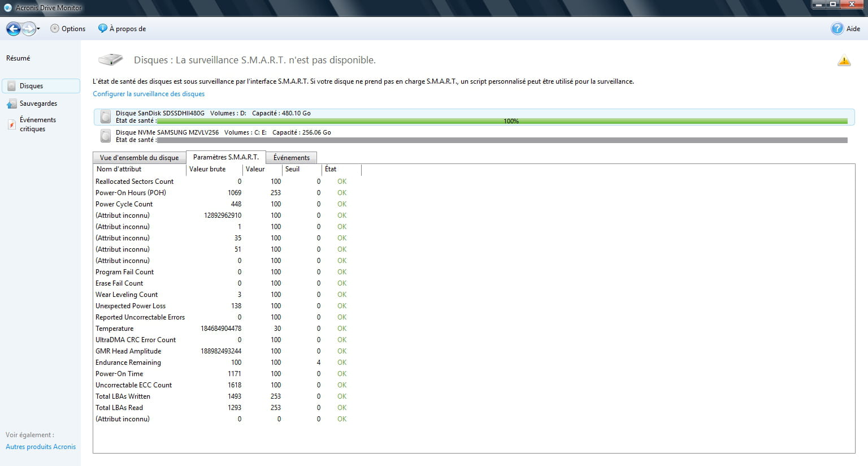Open Autres produits Acronis link

point(41,447)
